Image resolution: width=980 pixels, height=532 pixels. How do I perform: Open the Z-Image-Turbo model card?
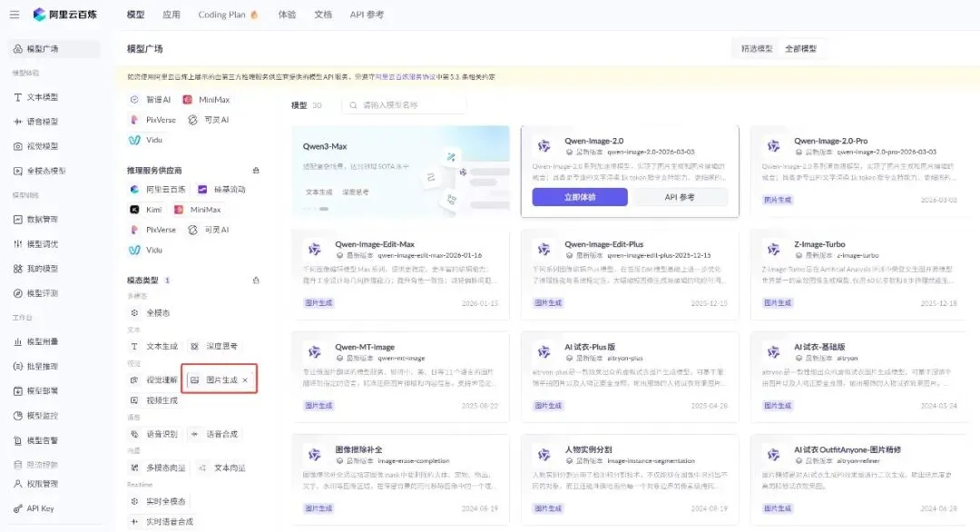(859, 274)
